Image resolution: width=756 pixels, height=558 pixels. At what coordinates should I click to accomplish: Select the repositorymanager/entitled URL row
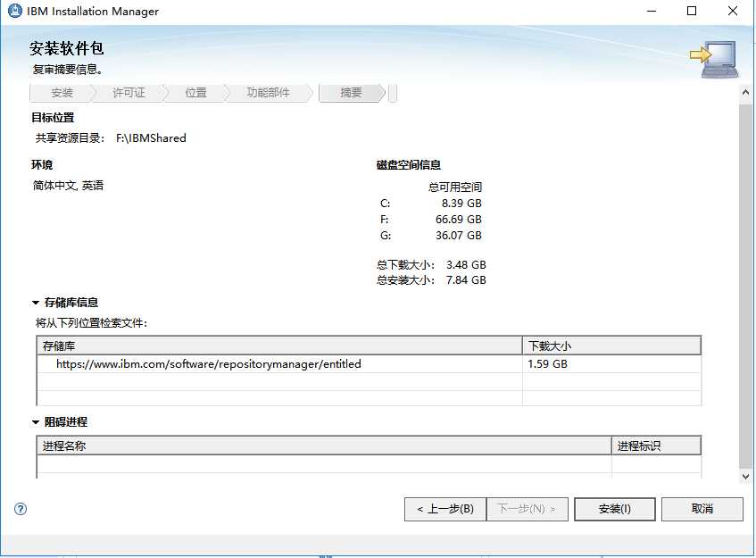(369, 364)
